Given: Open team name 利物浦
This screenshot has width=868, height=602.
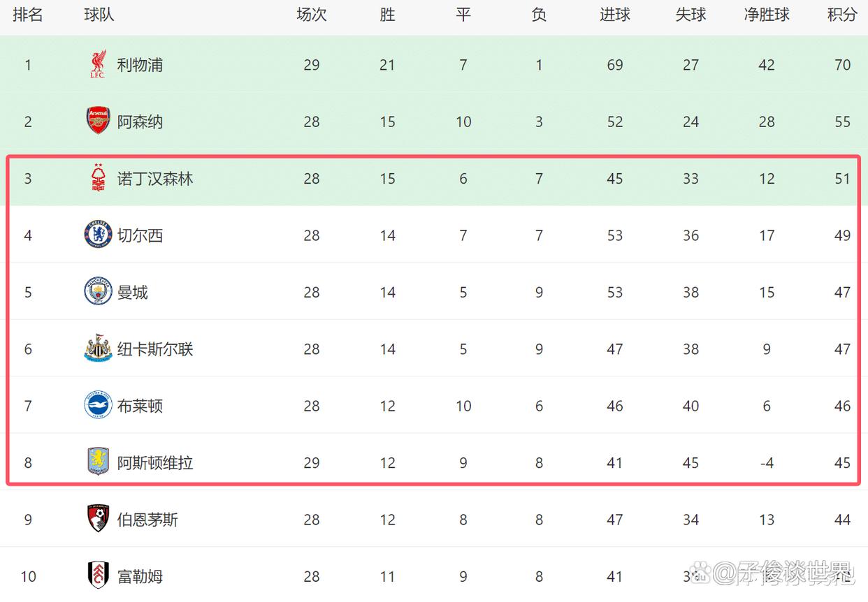Looking at the screenshot, I should coord(140,65).
